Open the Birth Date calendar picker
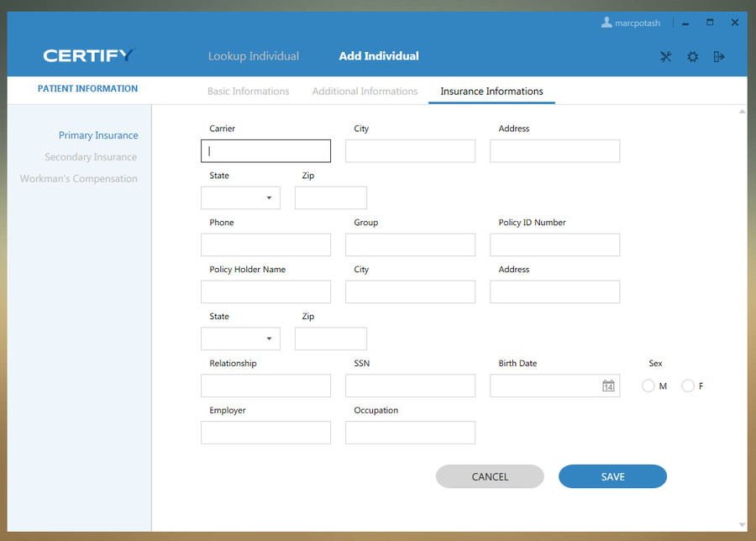This screenshot has width=756, height=541. point(608,386)
